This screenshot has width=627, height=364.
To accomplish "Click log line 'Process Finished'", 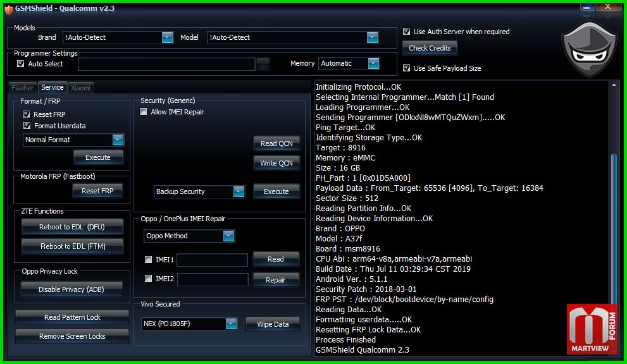I will click(x=346, y=339).
